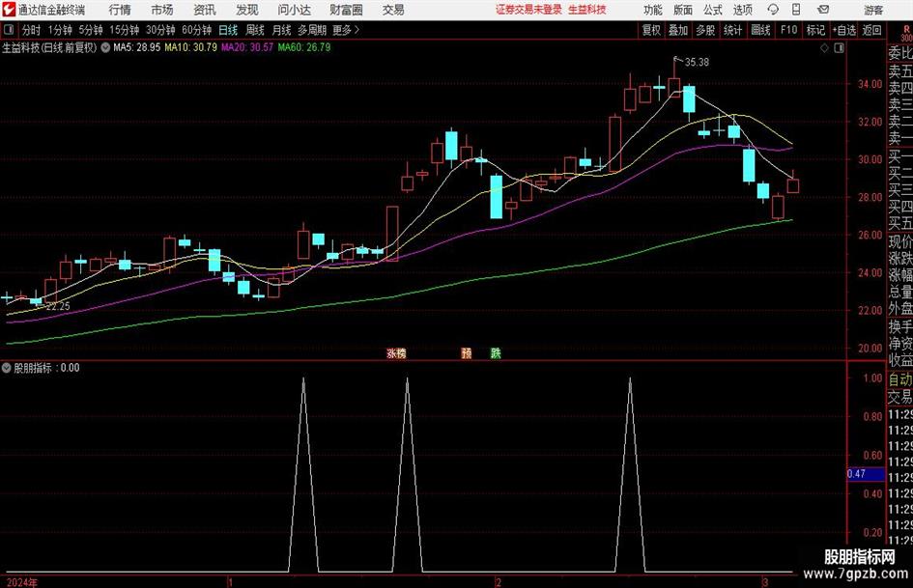Viewport: 913px width, 588px height.
Task: Click the 预 marker on chart
Action: tap(467, 352)
